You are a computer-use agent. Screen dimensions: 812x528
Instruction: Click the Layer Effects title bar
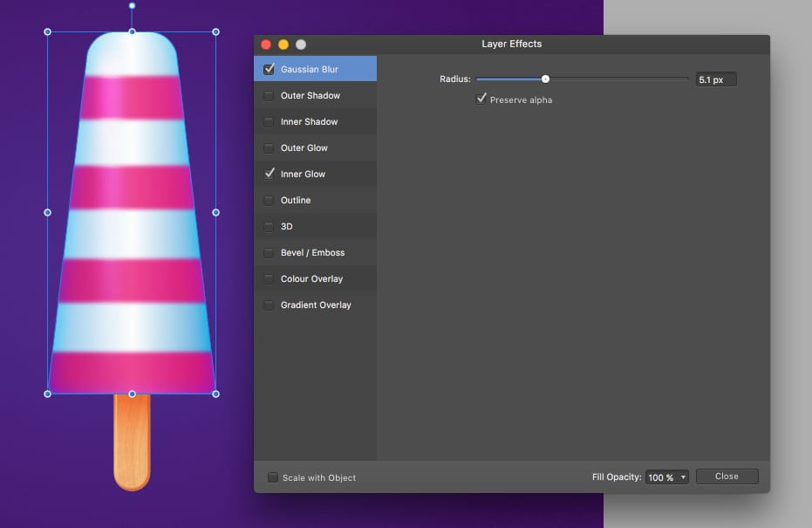coord(512,44)
